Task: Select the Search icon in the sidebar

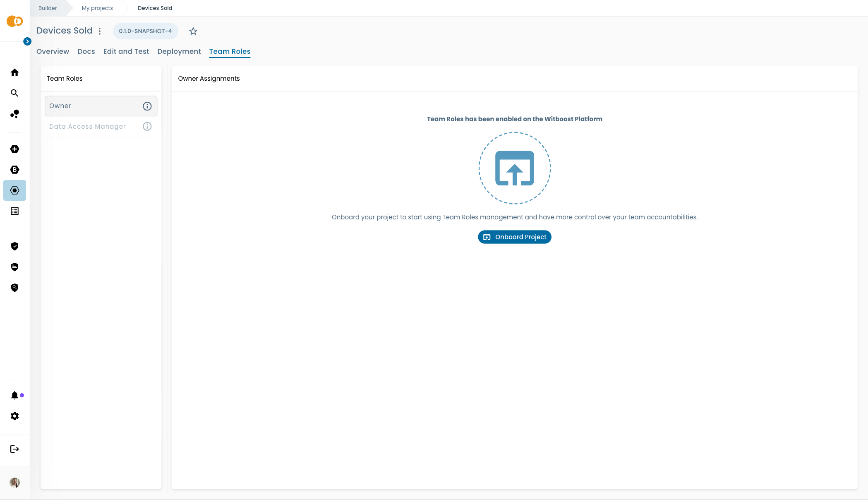Action: 14,93
